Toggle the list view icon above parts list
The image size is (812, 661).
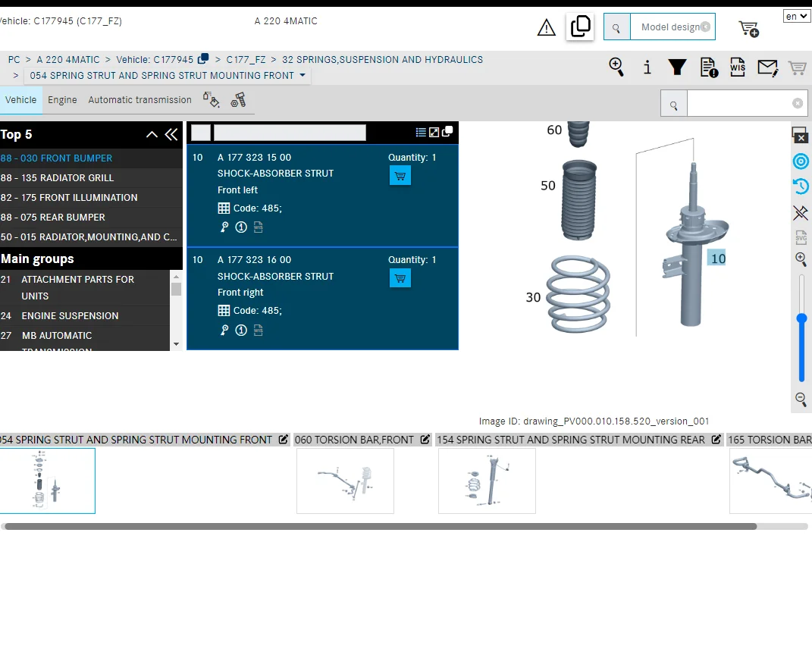[421, 133]
